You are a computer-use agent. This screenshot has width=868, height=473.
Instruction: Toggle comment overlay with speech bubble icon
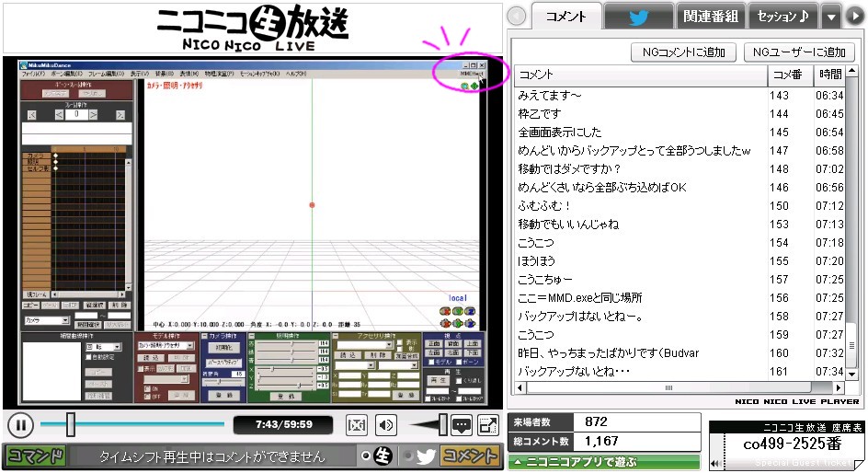point(462,425)
